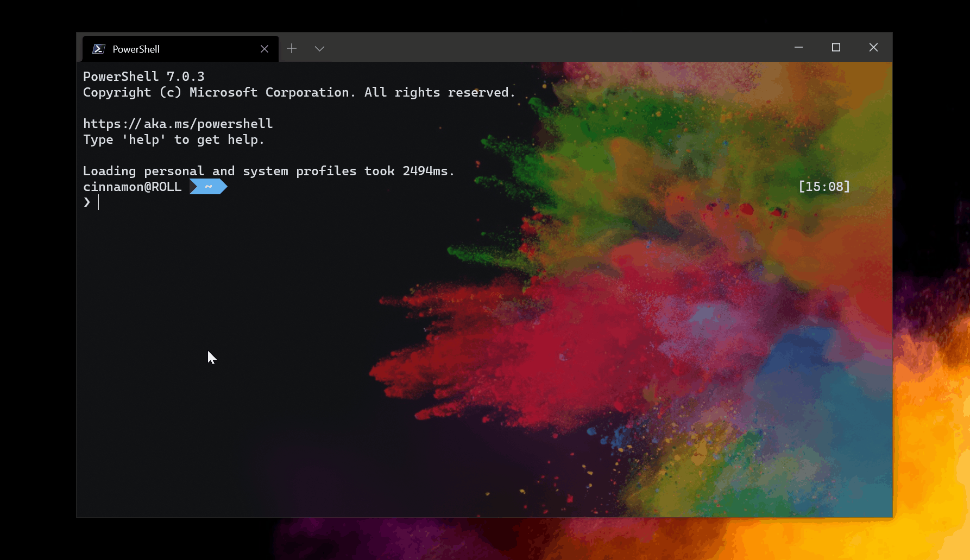Click the 'Loading personal and system profiles' line
Viewport: 970px width, 560px height.
pyautogui.click(x=268, y=171)
